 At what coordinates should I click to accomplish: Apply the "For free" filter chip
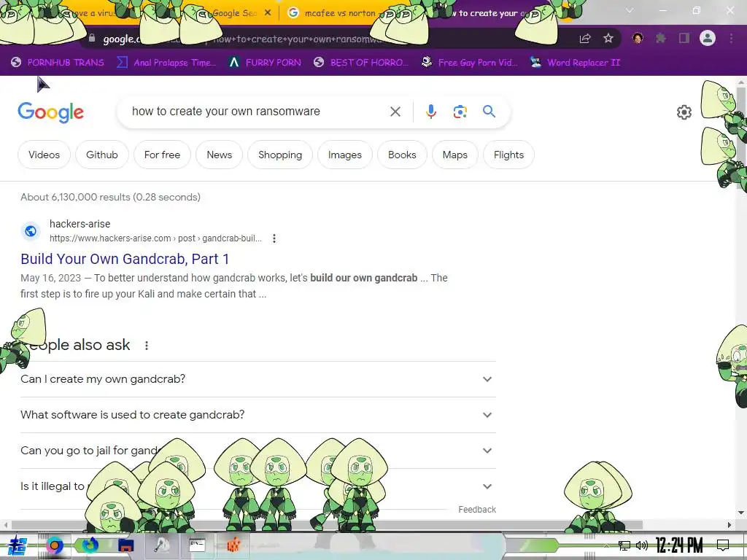[162, 155]
